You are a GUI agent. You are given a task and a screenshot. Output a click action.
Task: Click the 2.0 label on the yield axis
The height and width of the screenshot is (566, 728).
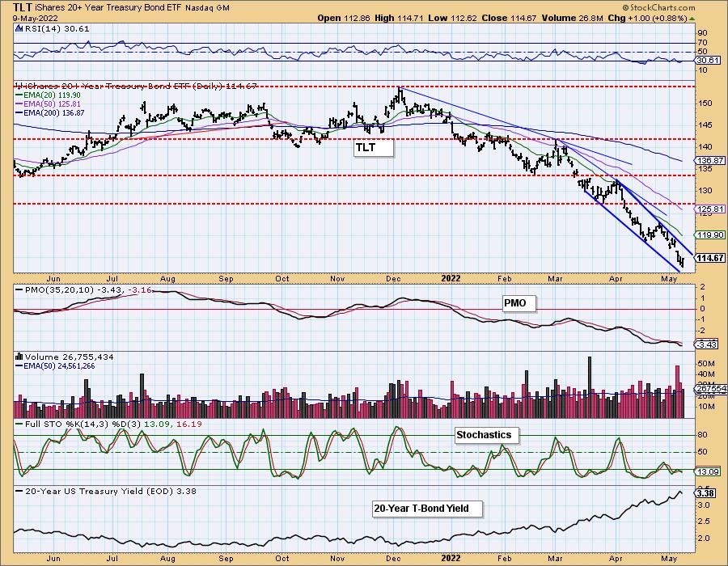pos(704,539)
